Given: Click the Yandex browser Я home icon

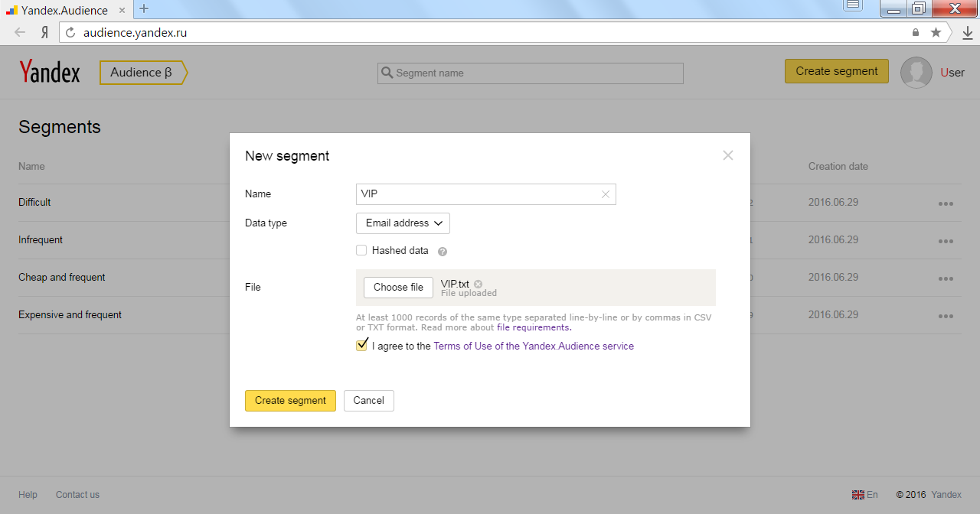Looking at the screenshot, I should [x=44, y=33].
